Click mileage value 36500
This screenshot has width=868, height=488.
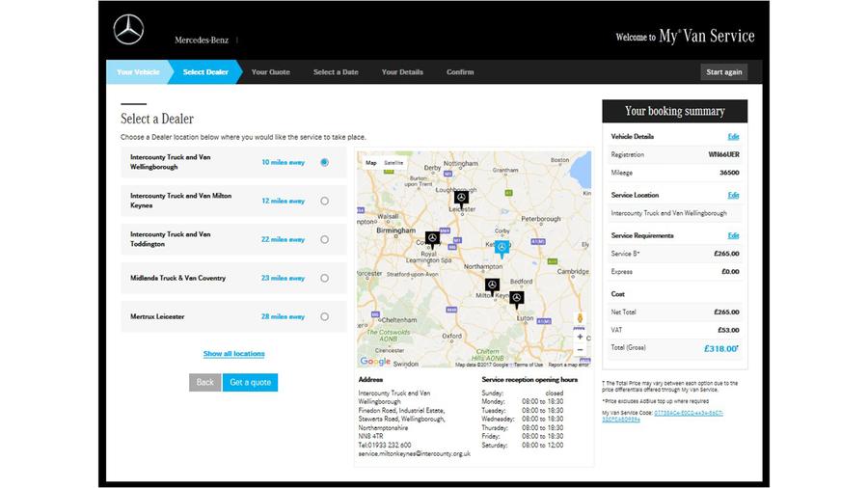click(x=729, y=173)
